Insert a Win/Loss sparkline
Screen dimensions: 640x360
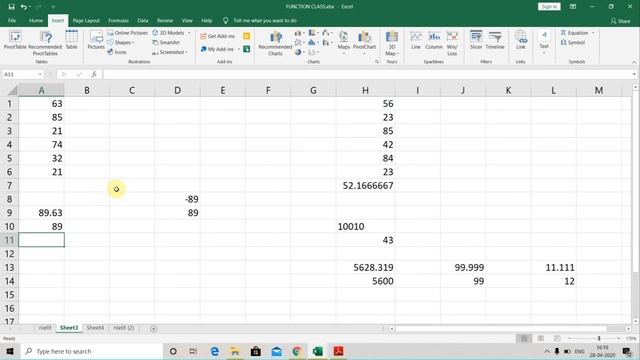pos(452,43)
